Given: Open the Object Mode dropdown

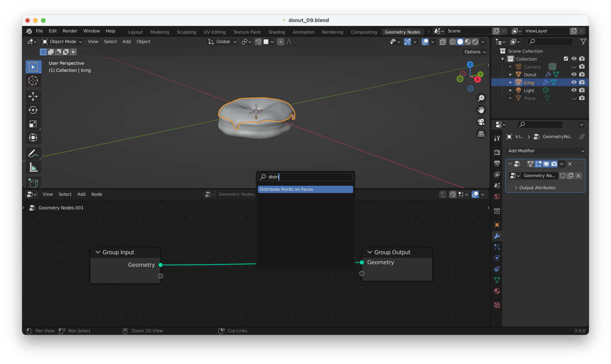Looking at the screenshot, I should [62, 42].
